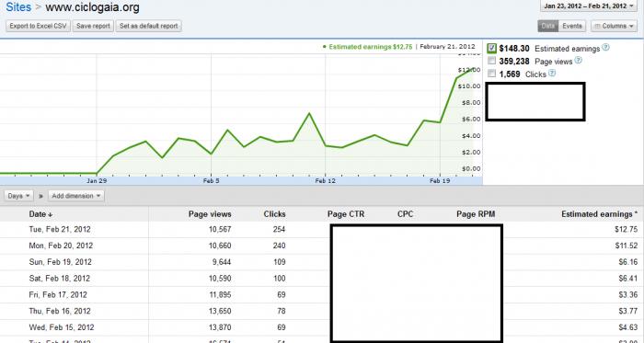Click the sort arrow next to Date
644x343 pixels.
pyautogui.click(x=50, y=214)
